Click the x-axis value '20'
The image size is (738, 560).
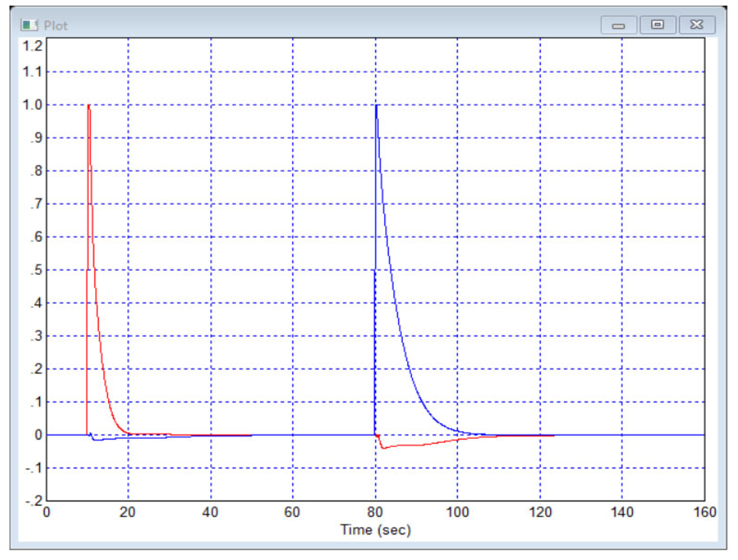(x=128, y=512)
